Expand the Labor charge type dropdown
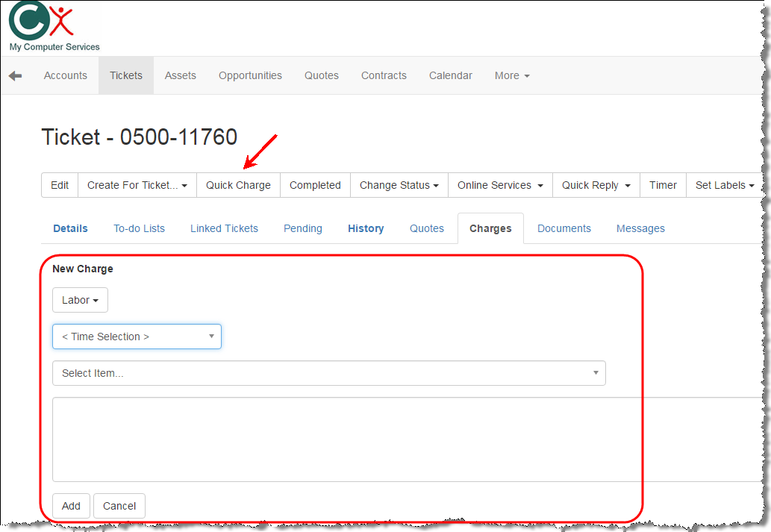Viewport: 771px width, 532px height. point(80,301)
